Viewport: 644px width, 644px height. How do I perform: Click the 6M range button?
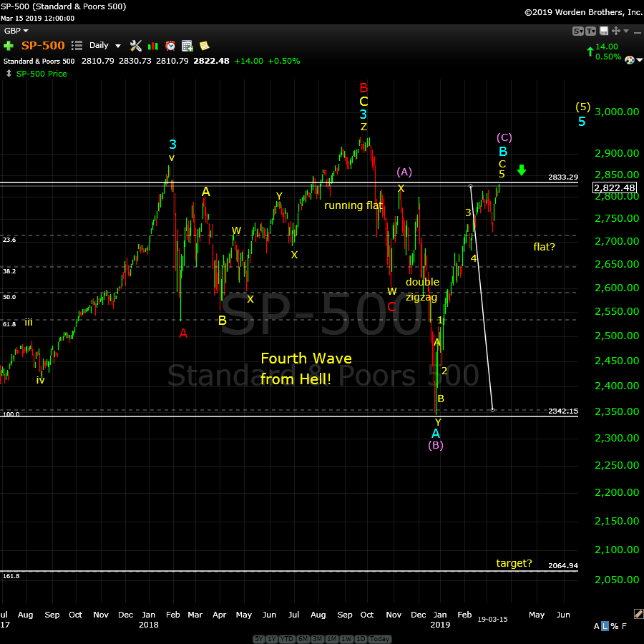(x=303, y=639)
